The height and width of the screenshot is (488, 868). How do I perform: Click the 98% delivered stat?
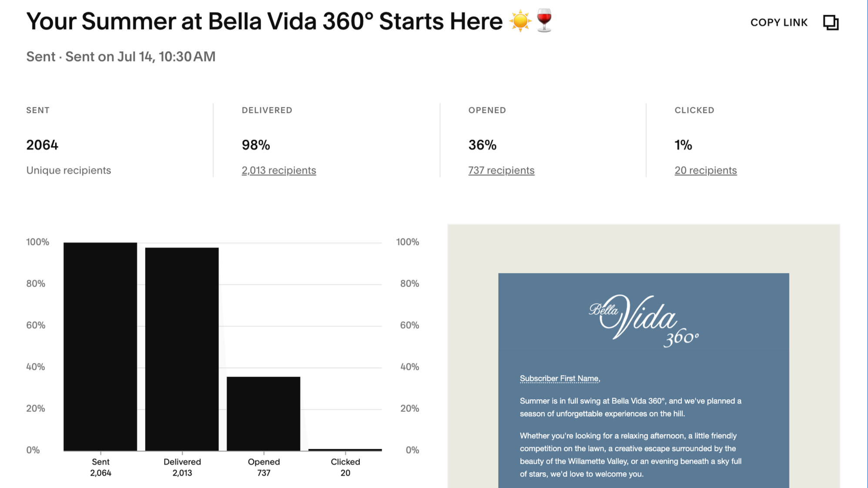pos(256,145)
